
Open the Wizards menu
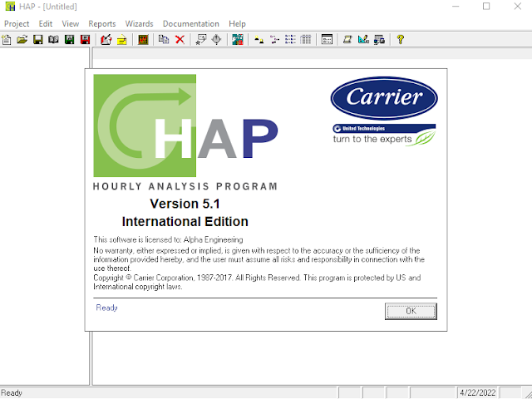coord(140,24)
